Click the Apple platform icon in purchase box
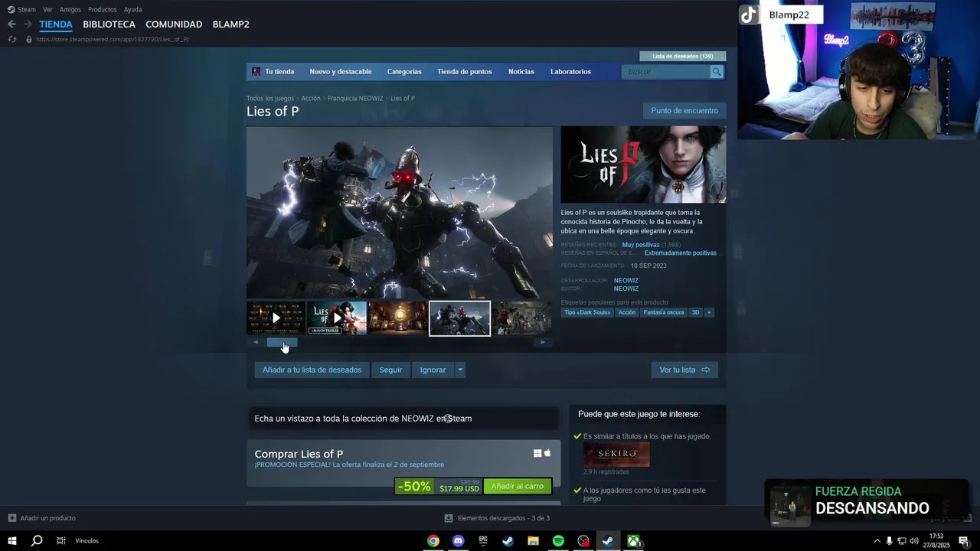 coord(547,453)
